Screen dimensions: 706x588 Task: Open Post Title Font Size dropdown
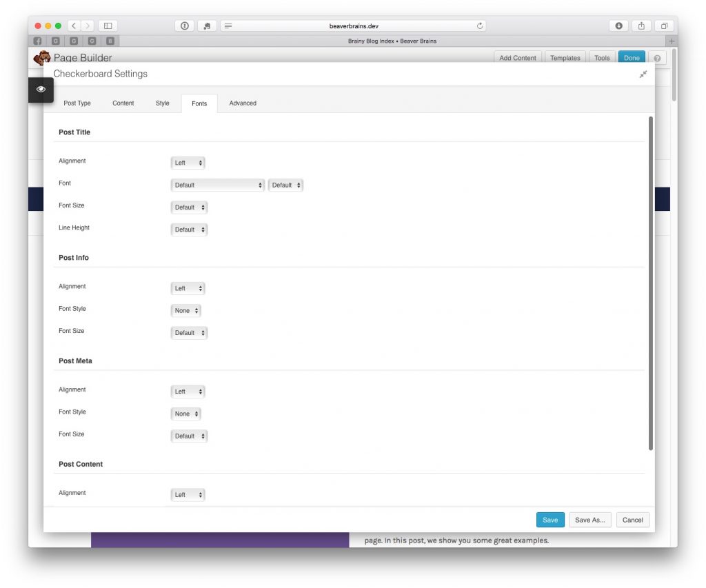(x=189, y=207)
